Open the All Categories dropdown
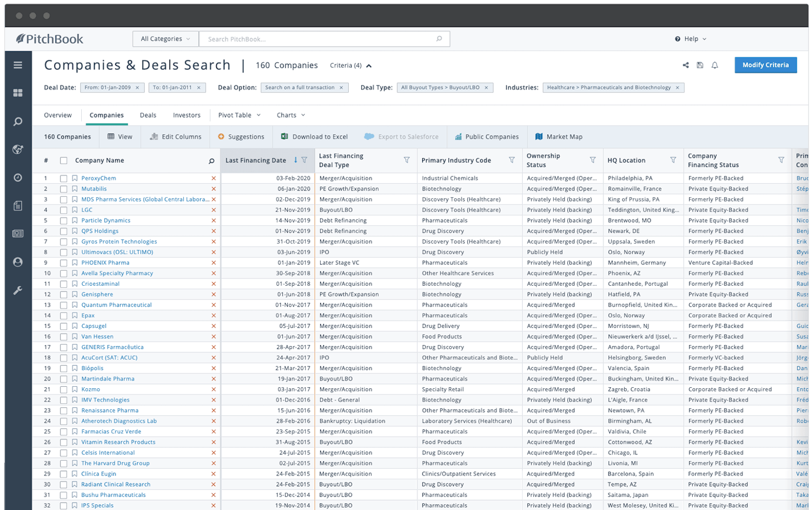Screen dimensions: 812x510 [x=165, y=39]
